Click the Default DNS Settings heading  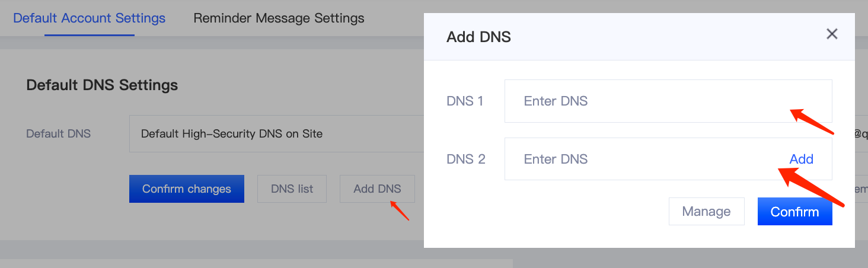[102, 85]
